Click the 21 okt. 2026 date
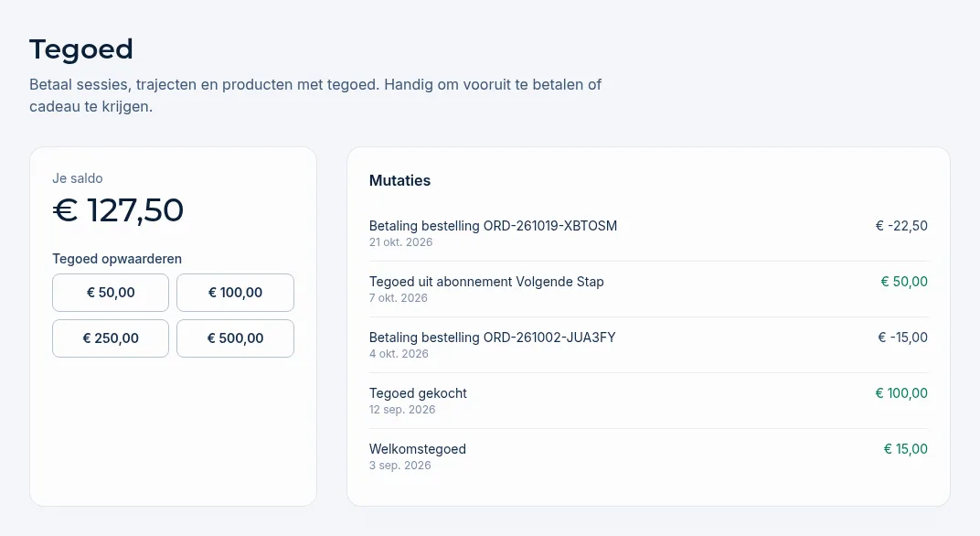 pos(400,242)
